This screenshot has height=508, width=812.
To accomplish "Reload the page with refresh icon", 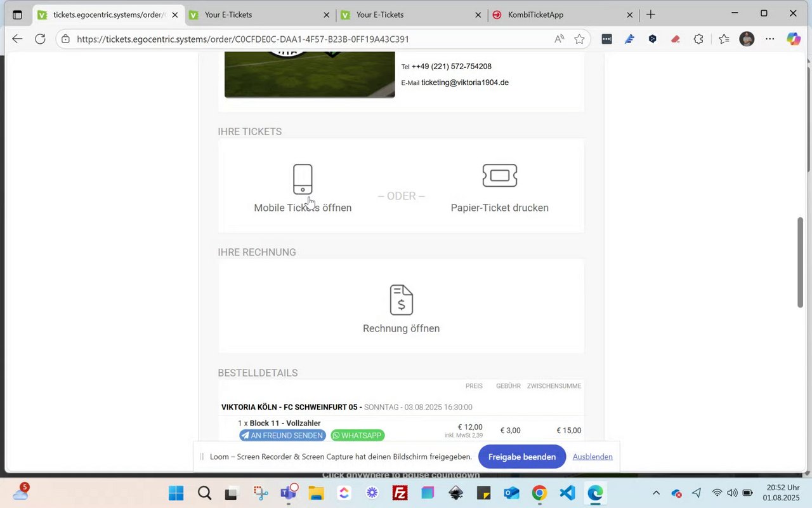I will 40,39.
